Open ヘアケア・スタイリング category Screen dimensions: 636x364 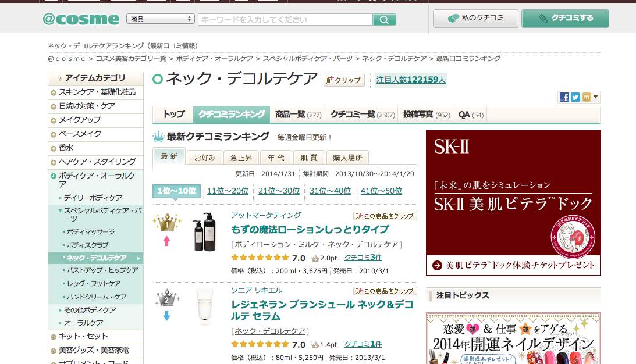(96, 162)
